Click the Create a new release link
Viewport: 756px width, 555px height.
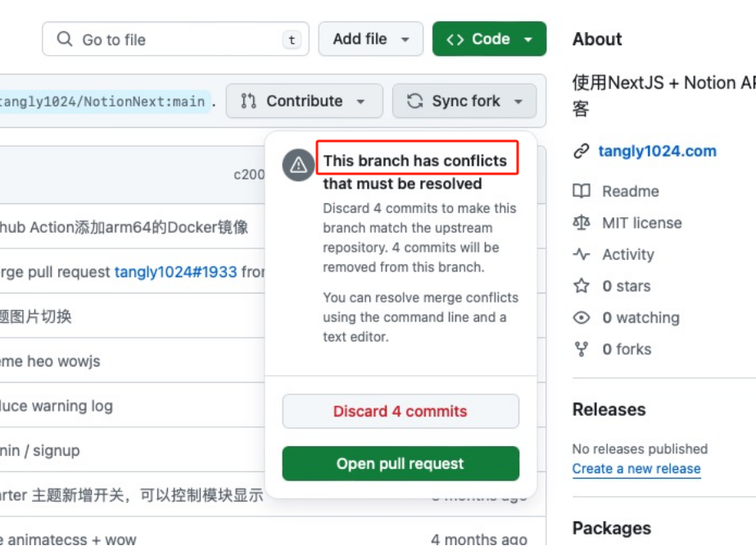tap(636, 469)
